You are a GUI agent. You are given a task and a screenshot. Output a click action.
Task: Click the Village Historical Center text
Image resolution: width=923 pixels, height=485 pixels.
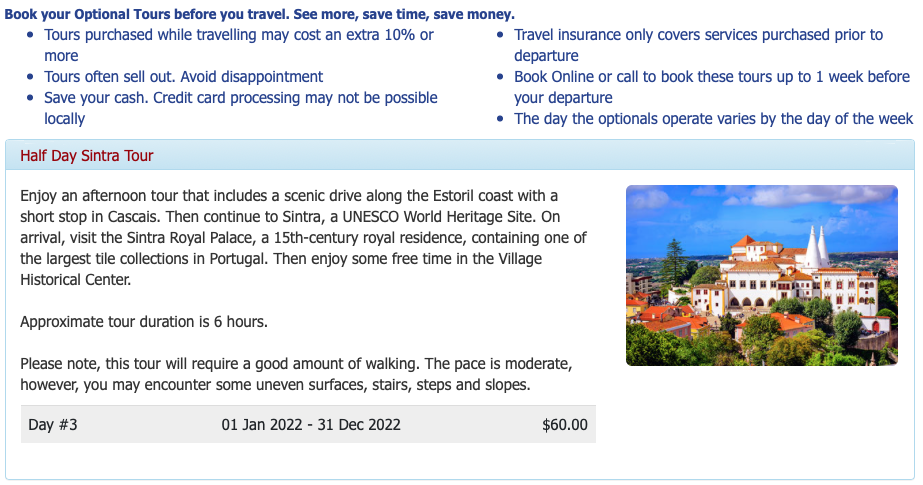(x=281, y=269)
